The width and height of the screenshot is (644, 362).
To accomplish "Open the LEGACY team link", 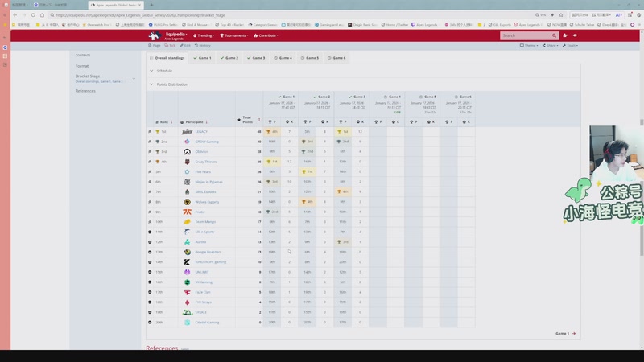I will 201,132.
